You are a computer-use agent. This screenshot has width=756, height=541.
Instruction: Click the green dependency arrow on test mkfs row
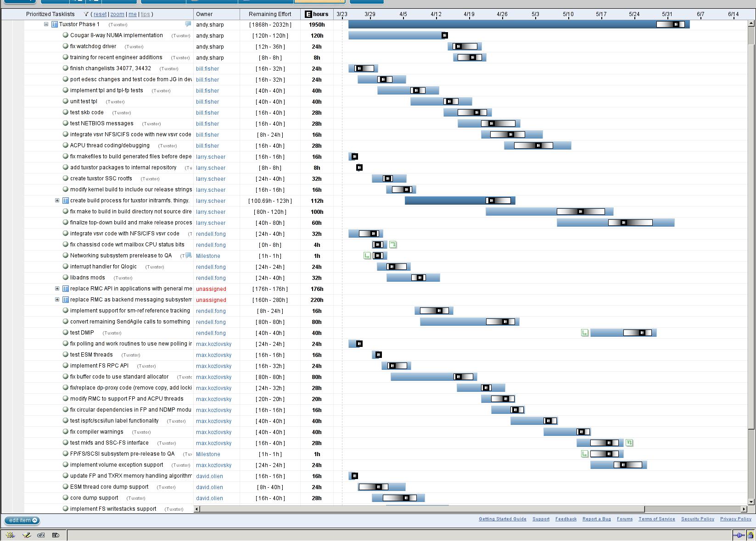click(629, 443)
